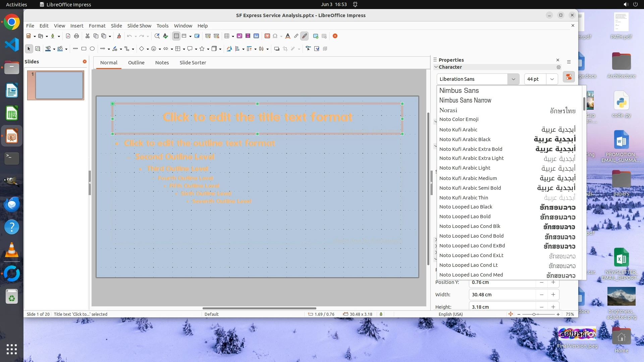Click the Export as PDF icon
Screen dimensions: 644x362
68,36
